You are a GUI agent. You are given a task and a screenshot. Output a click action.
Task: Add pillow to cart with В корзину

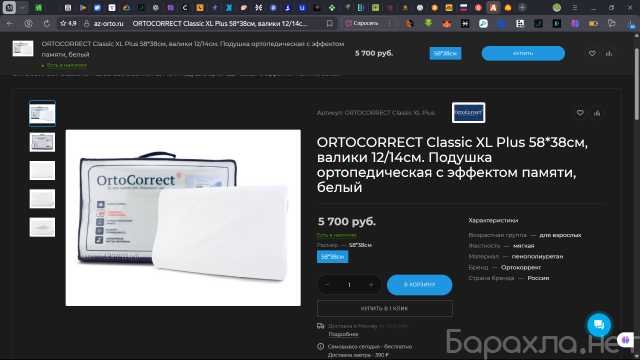click(420, 284)
